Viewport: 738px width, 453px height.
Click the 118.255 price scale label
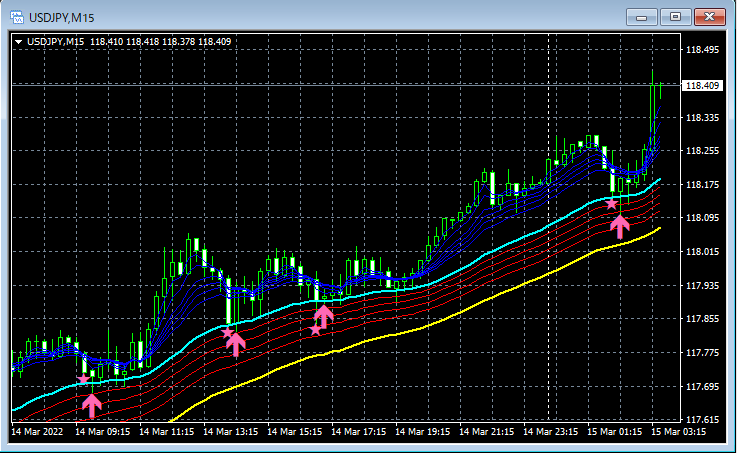(x=702, y=151)
